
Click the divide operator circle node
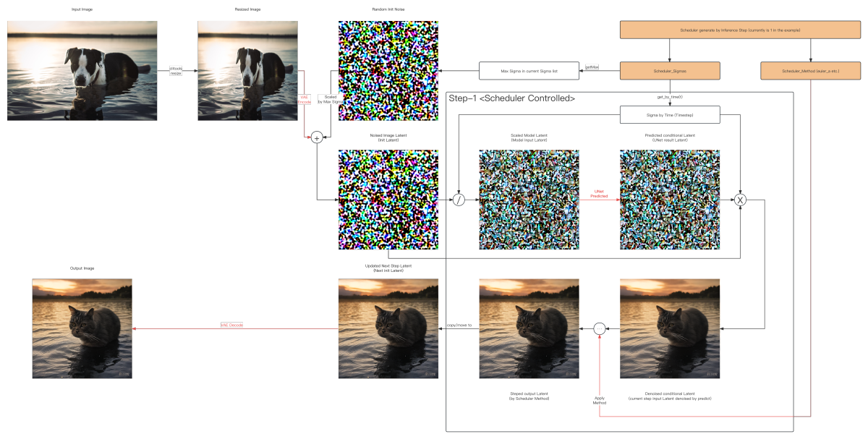pyautogui.click(x=459, y=200)
